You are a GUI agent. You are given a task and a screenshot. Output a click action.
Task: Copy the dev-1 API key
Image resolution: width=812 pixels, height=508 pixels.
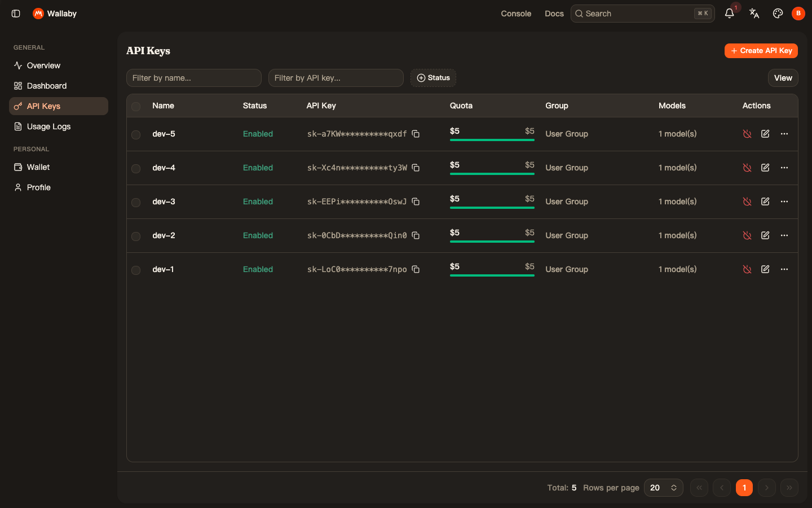click(x=416, y=269)
